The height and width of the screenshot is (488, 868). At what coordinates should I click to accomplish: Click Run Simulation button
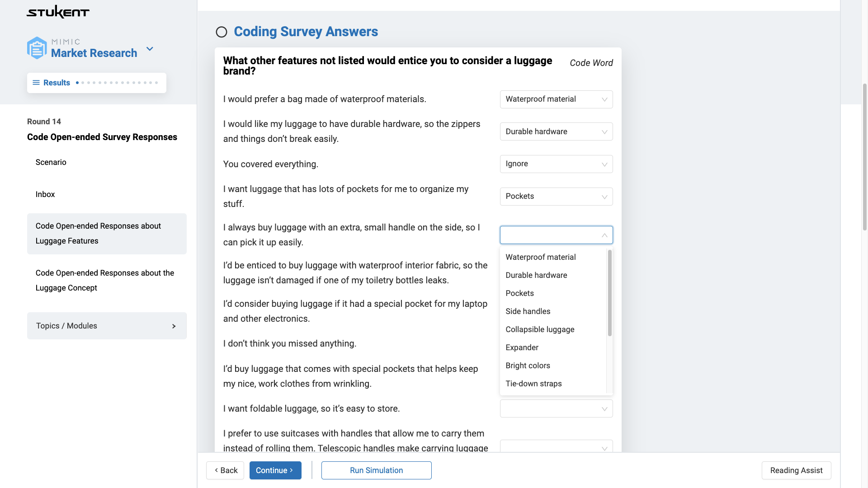376,470
